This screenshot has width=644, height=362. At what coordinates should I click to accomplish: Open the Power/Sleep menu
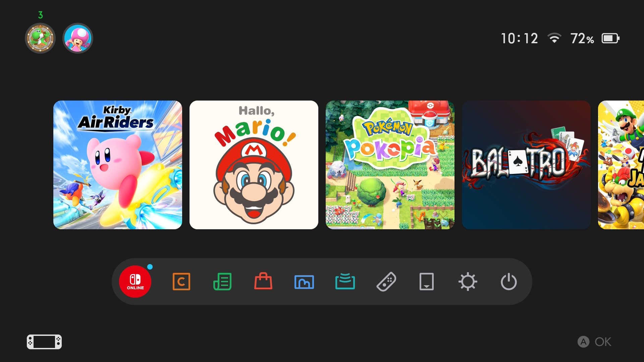(x=508, y=282)
